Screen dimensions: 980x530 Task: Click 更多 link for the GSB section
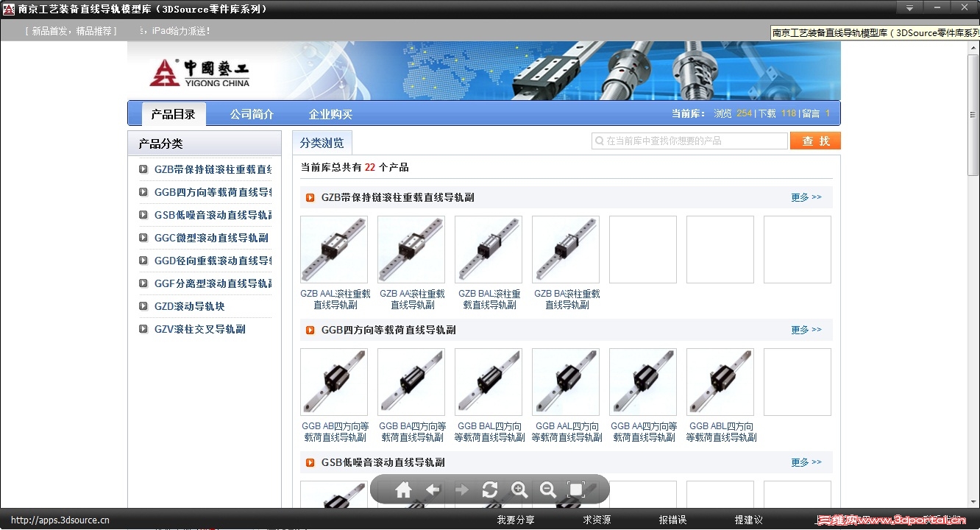tap(806, 462)
